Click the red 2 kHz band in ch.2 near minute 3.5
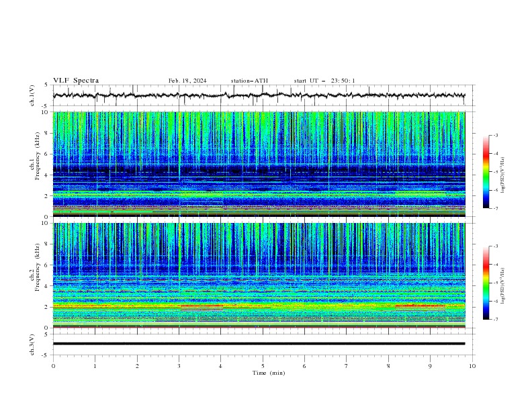 pos(202,306)
